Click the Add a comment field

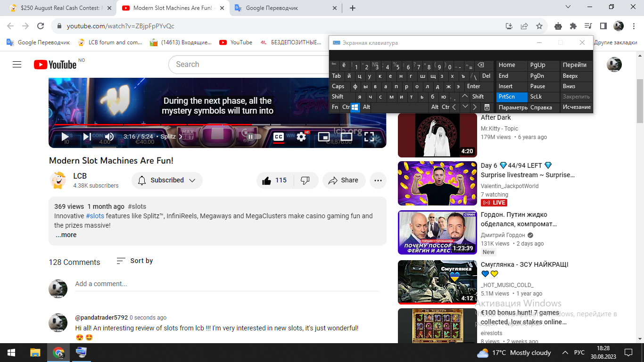click(x=227, y=284)
